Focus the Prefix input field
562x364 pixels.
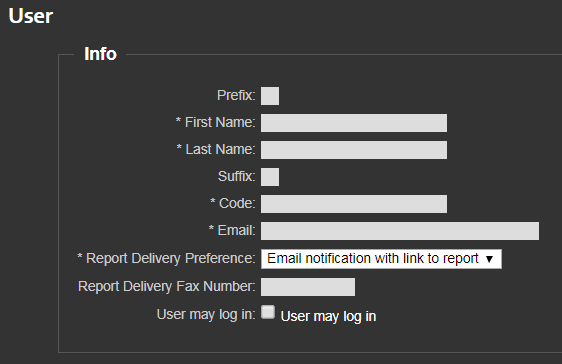click(270, 96)
